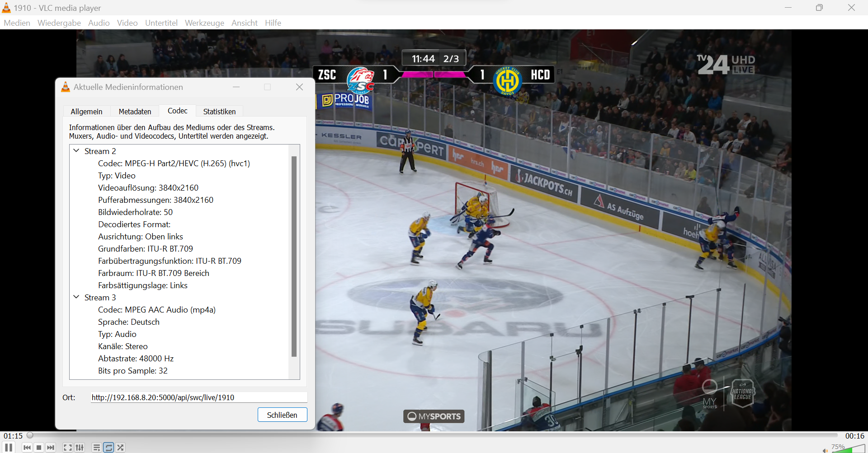Screen dimensions: 868x453
Task: Click the codec tree vertical scrollbar
Action: (294, 256)
